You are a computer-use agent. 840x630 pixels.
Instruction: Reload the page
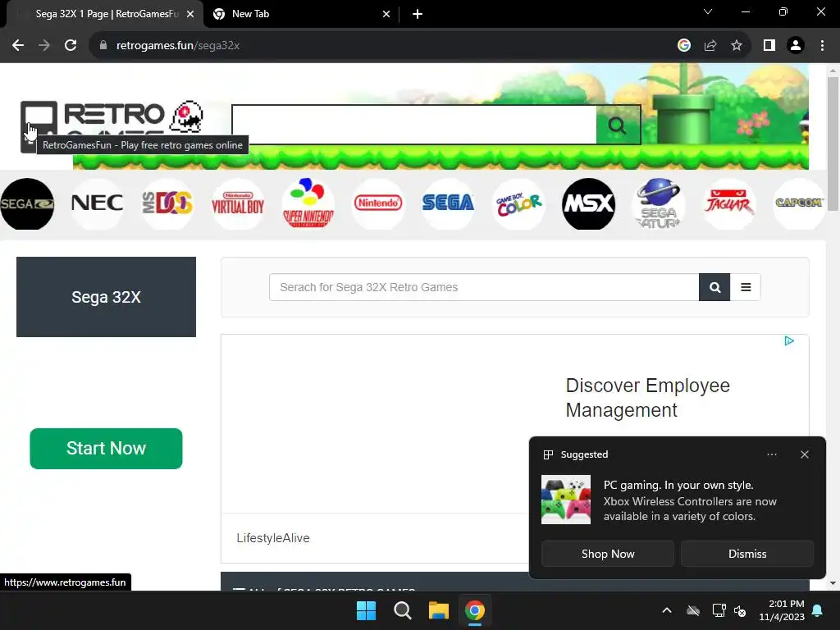coord(71,46)
